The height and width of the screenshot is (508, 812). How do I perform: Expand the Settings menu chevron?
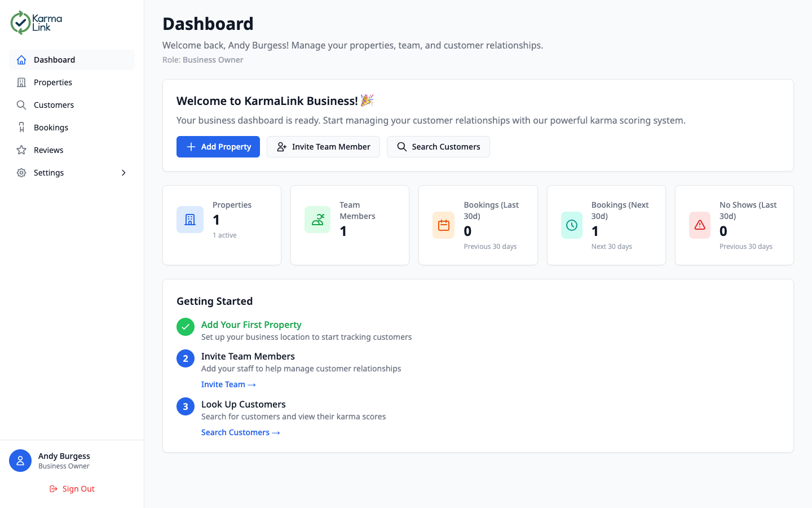[x=123, y=173]
